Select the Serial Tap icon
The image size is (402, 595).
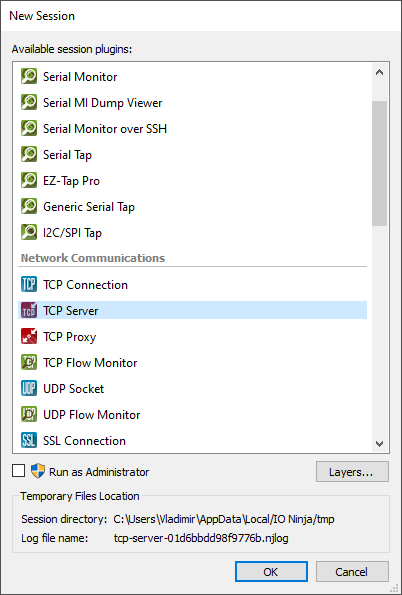pos(29,154)
